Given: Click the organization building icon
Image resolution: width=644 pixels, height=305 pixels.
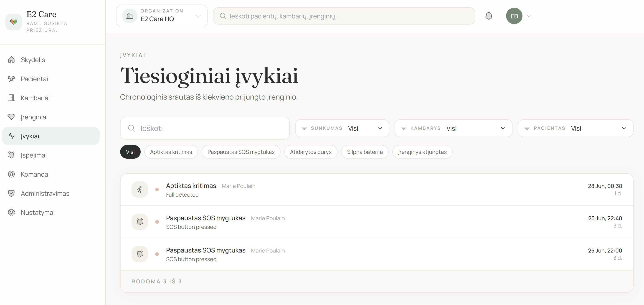Looking at the screenshot, I should click(129, 16).
